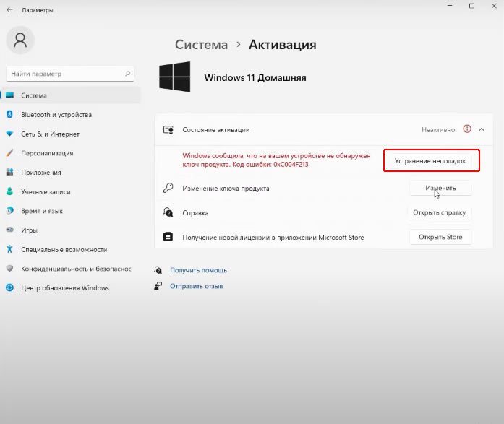Click the Изменение ключа продукта label

point(226,189)
